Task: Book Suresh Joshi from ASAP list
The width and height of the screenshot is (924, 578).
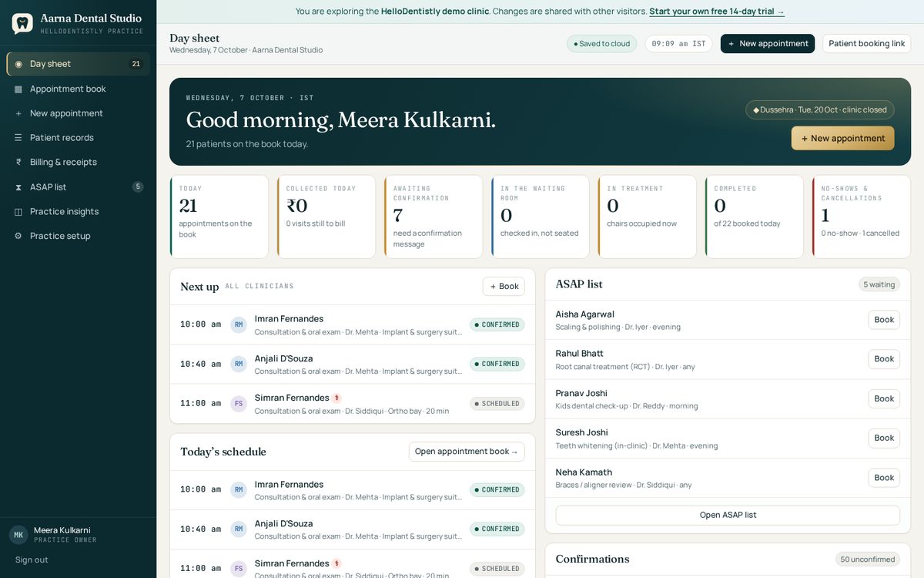Action: click(884, 438)
